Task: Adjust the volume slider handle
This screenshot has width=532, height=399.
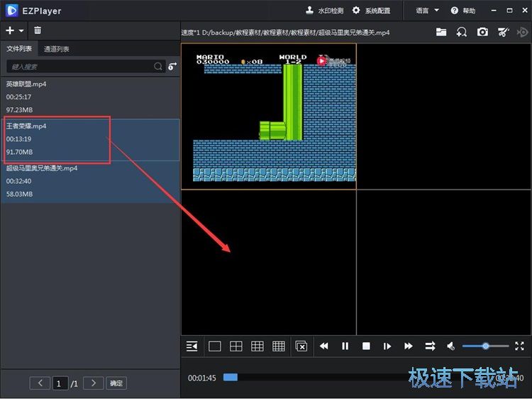Action: point(485,346)
